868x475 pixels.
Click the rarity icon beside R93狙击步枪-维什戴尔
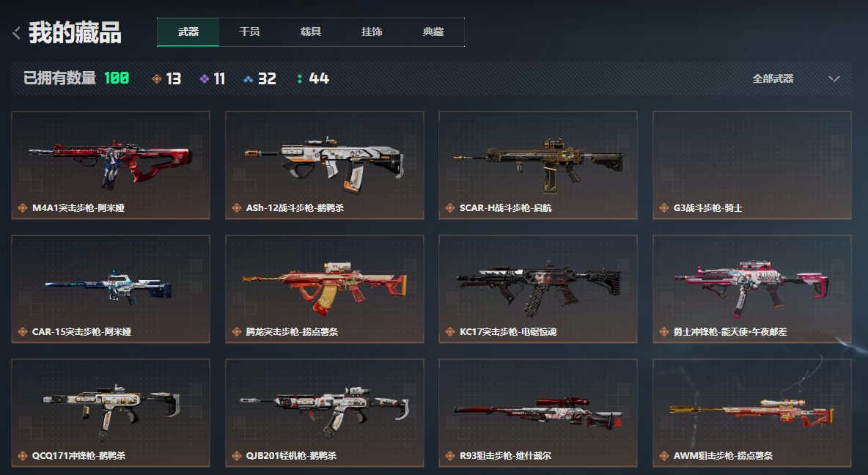pyautogui.click(x=450, y=456)
